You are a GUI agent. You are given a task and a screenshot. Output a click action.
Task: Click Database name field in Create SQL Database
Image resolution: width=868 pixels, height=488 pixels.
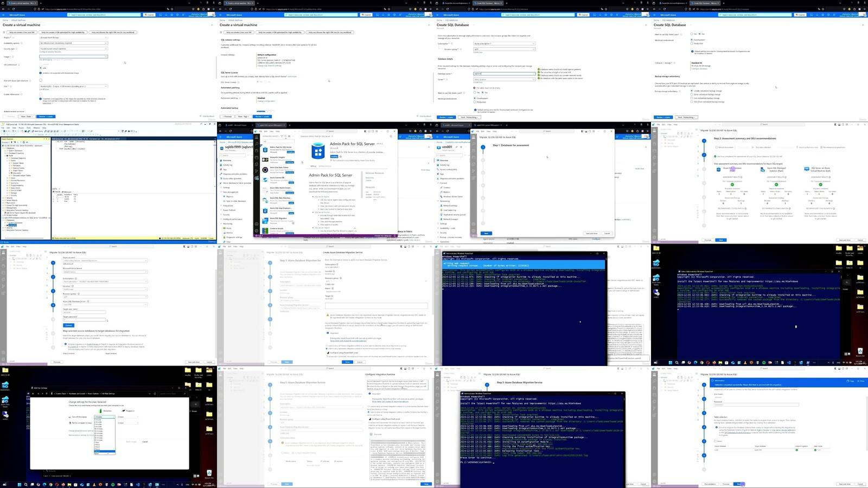click(x=504, y=74)
